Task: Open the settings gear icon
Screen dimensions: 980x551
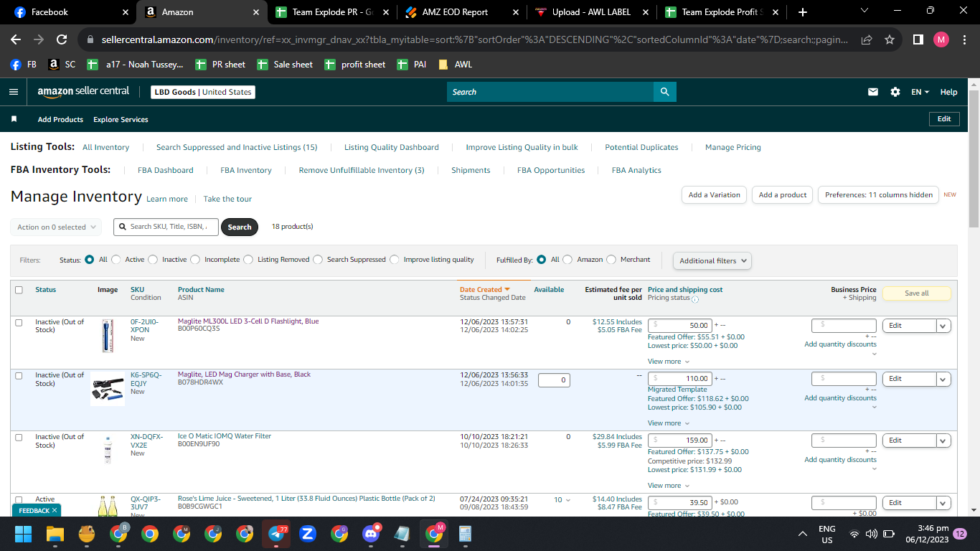Action: 895,92
